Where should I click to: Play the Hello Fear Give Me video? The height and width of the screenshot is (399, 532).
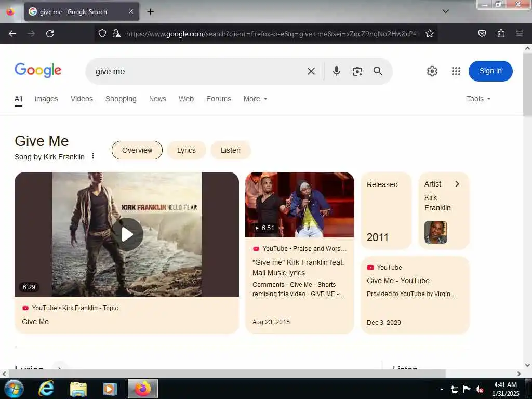coord(127,234)
